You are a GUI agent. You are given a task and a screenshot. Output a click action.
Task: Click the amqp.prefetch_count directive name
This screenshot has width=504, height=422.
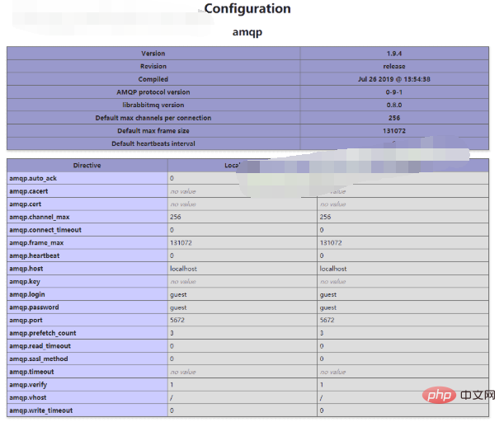42,333
